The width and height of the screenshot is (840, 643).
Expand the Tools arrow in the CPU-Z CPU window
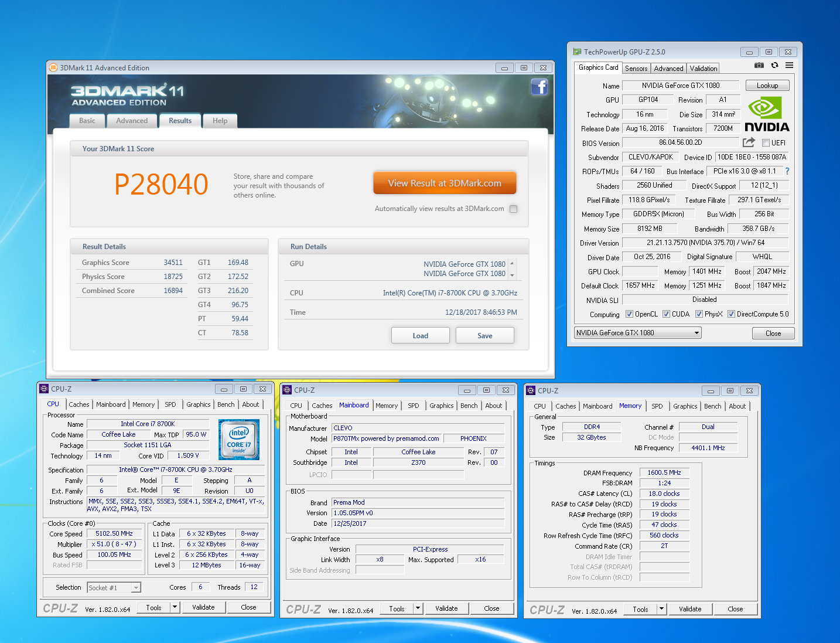click(175, 607)
